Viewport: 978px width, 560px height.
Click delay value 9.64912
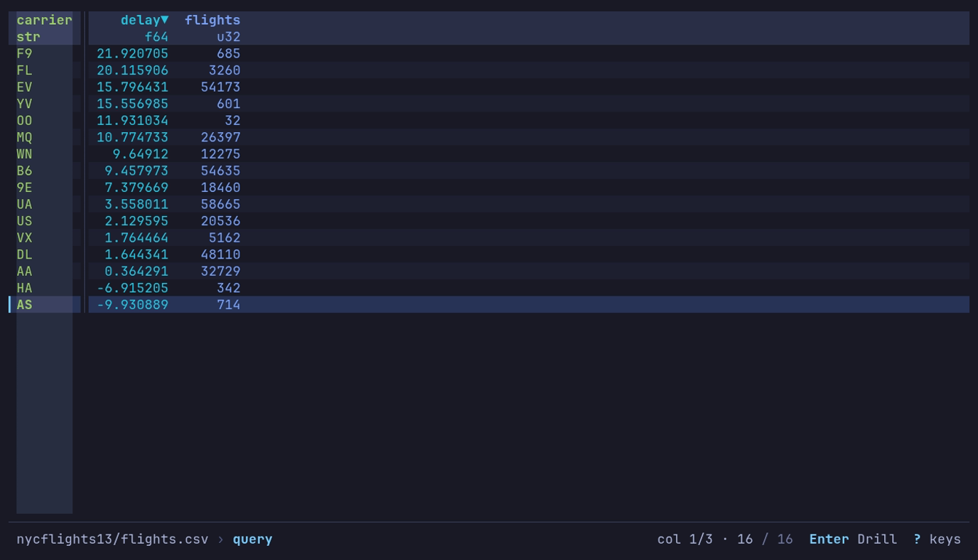(x=141, y=154)
